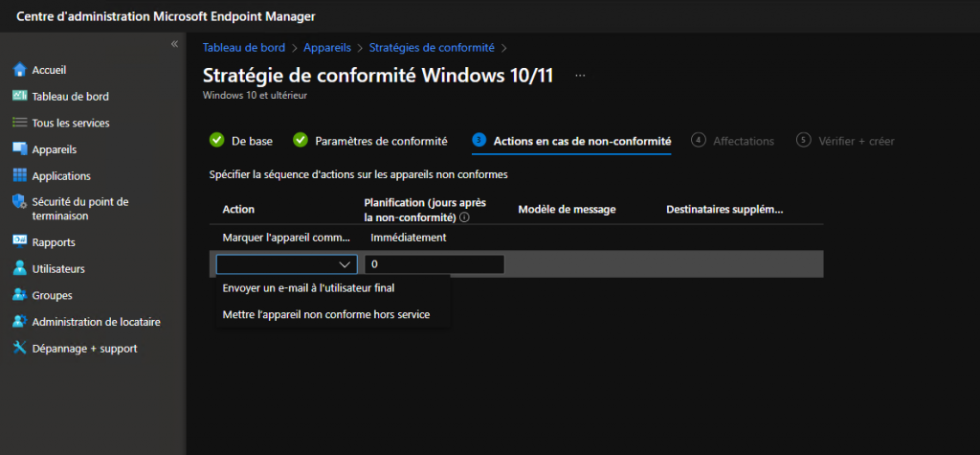Screen dimensions: 980x455
Task: Click the Planification days field showing 0
Action: [x=434, y=264]
